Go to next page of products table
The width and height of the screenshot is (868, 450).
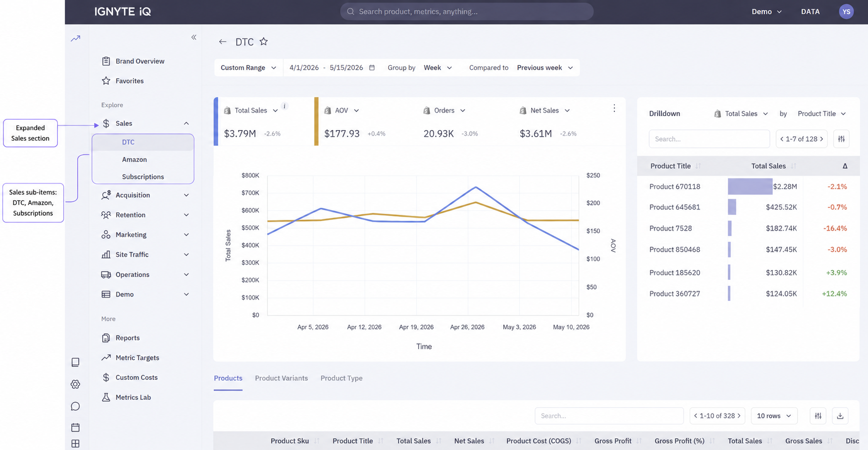tap(739, 416)
